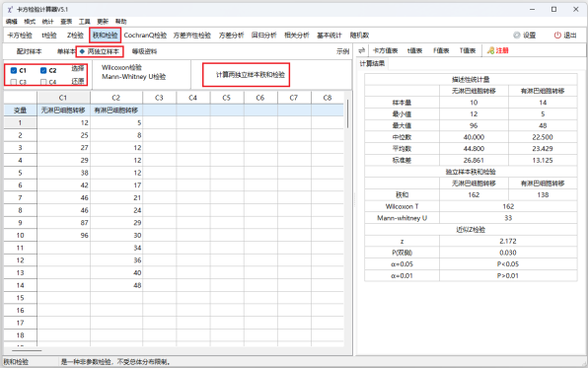
Task: Open the F值表 lookup table
Action: [x=441, y=50]
